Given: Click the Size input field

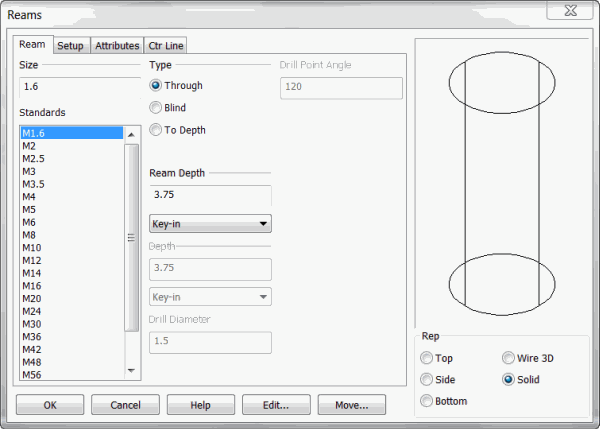Looking at the screenshot, I should [x=80, y=87].
